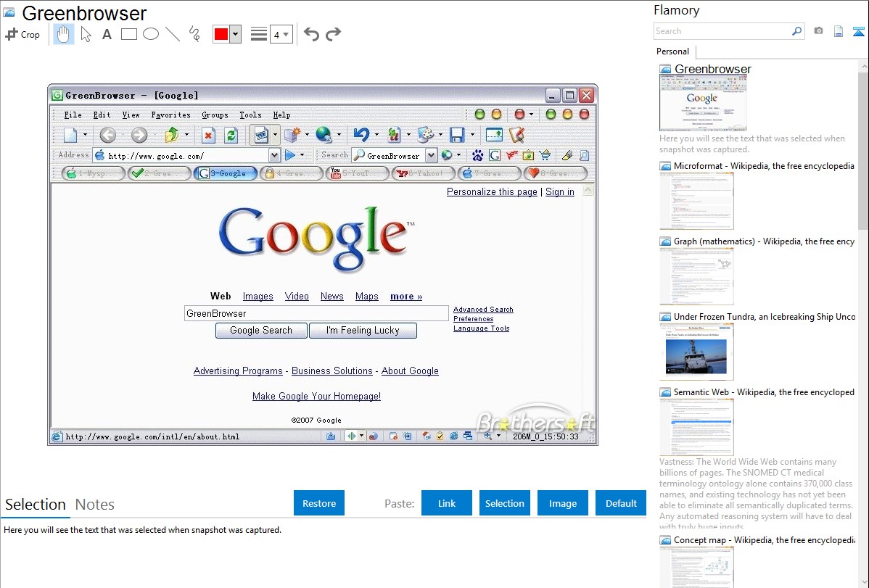Click the Baidu paw icon in GreenBrowser
Image resolution: width=869 pixels, height=588 pixels.
[478, 156]
